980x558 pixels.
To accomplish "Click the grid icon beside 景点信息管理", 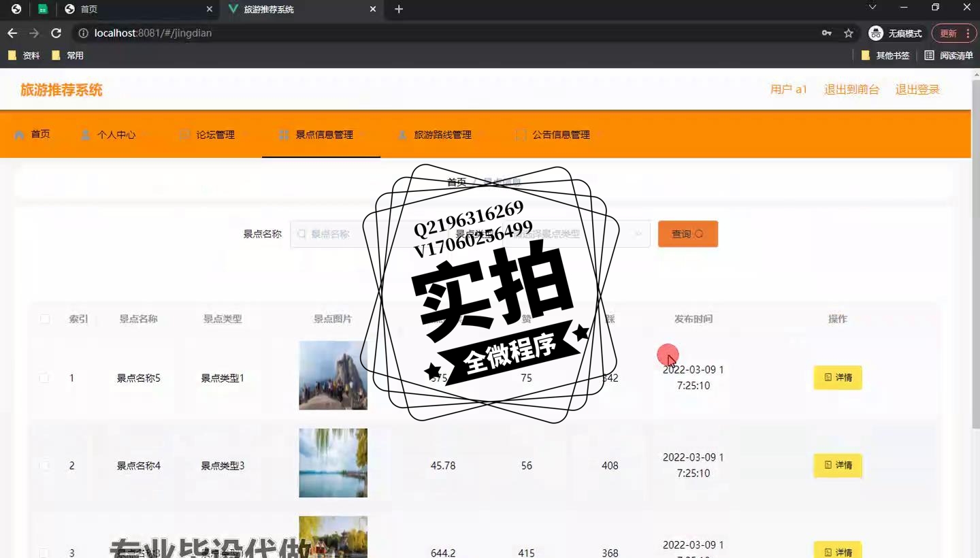I will point(284,135).
